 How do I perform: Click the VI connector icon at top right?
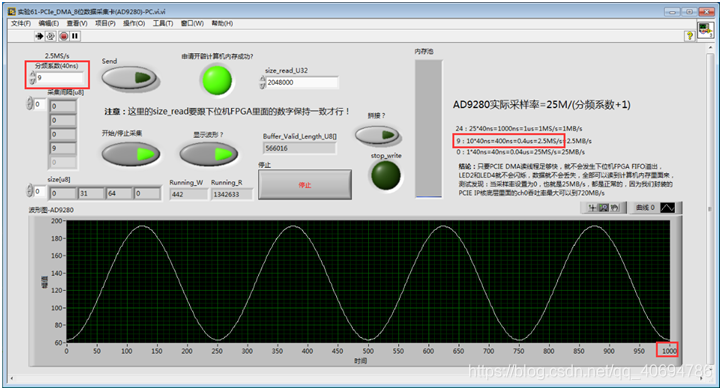(x=705, y=30)
